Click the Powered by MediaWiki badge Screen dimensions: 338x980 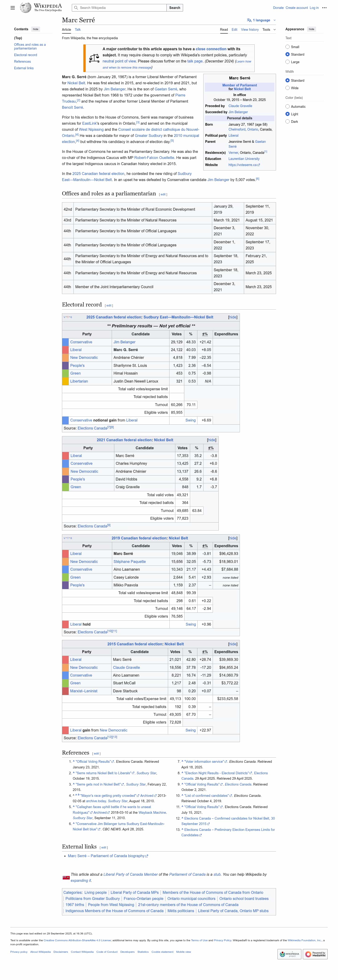point(315,954)
